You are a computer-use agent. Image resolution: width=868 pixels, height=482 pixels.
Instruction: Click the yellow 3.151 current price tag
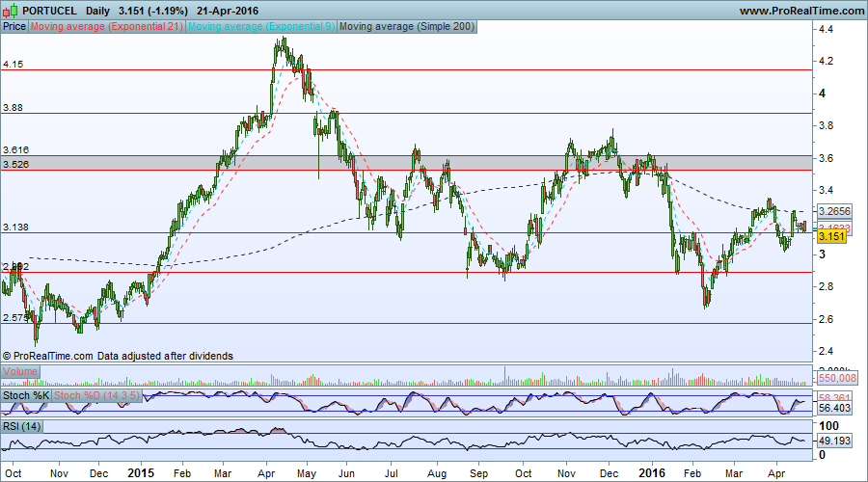(x=831, y=237)
